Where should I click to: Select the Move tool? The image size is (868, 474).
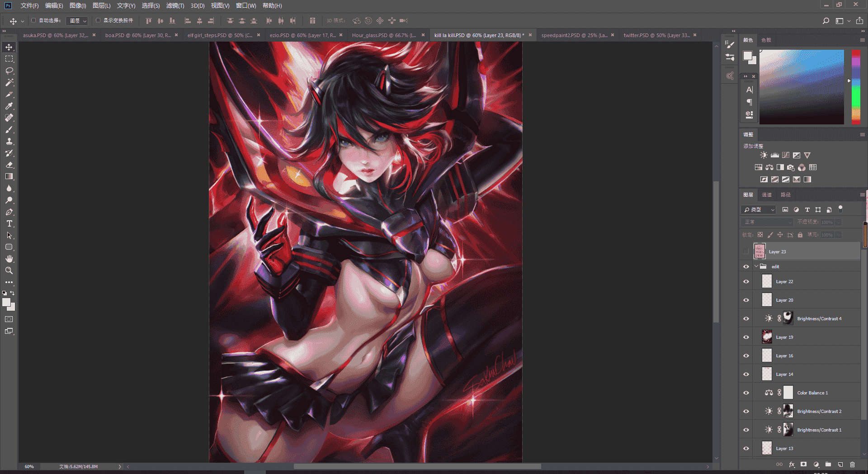9,47
